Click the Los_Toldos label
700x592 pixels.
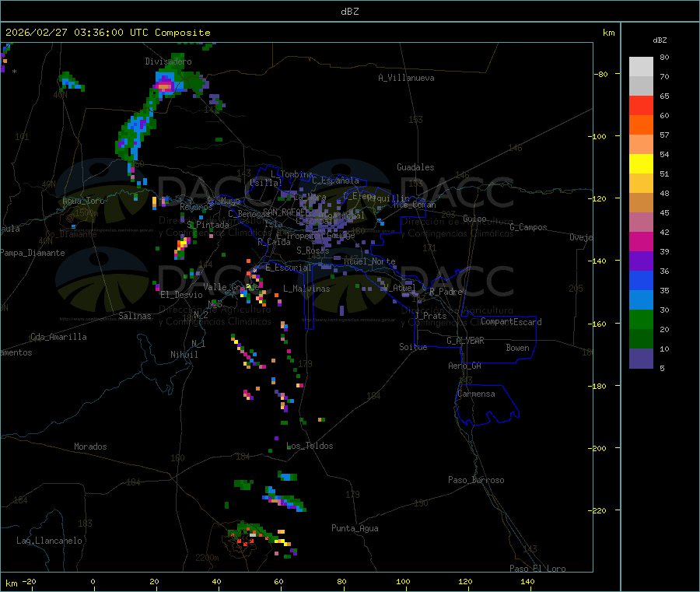click(x=310, y=446)
